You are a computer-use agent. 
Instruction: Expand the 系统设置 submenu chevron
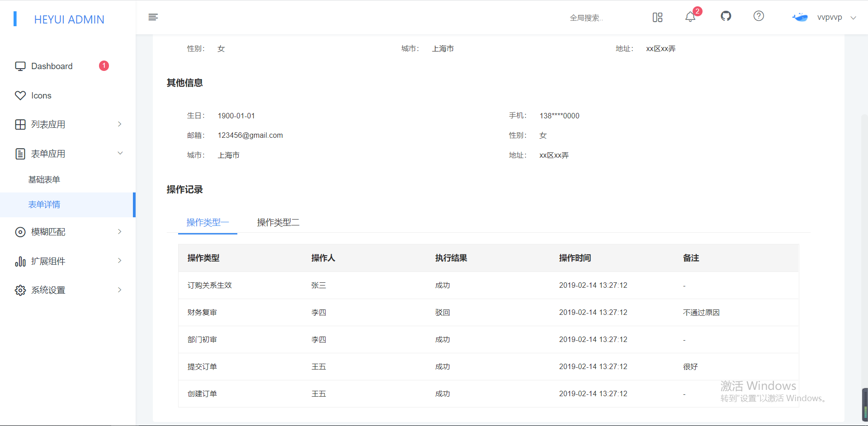point(120,290)
